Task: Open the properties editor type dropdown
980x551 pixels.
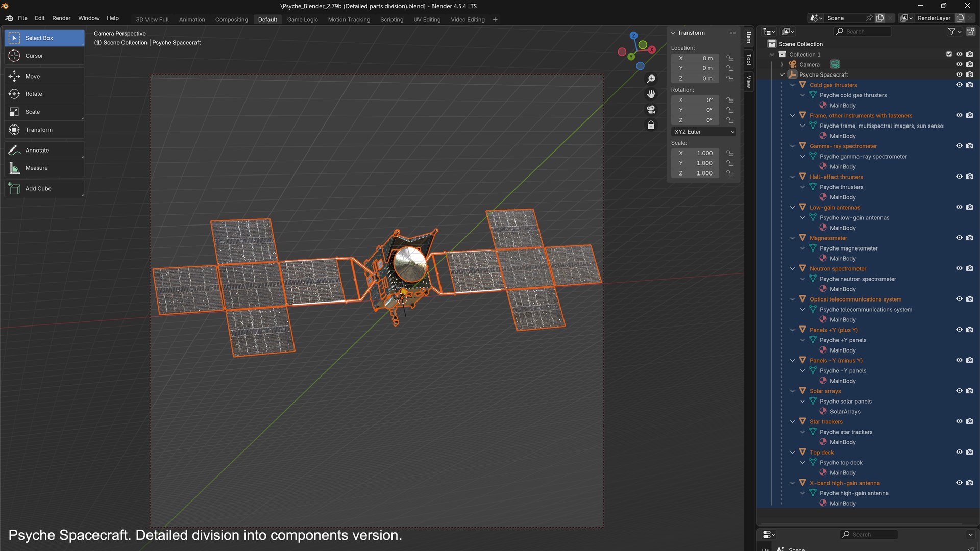Action: tap(769, 534)
